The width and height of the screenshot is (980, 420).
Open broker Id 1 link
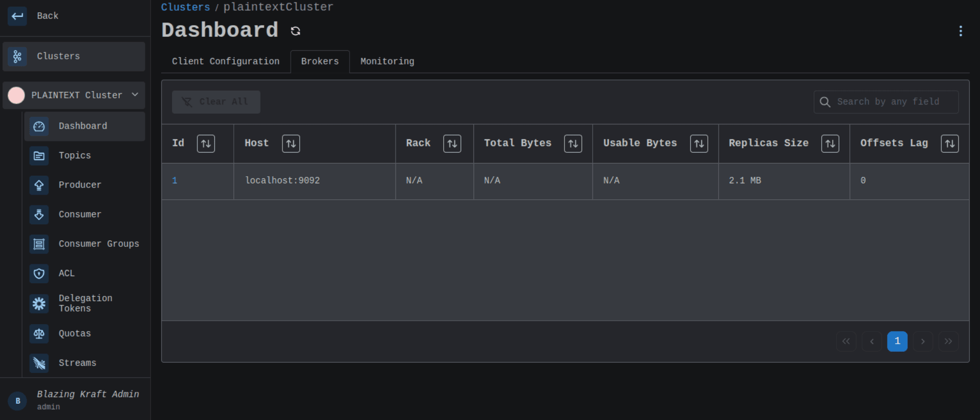coord(175,180)
